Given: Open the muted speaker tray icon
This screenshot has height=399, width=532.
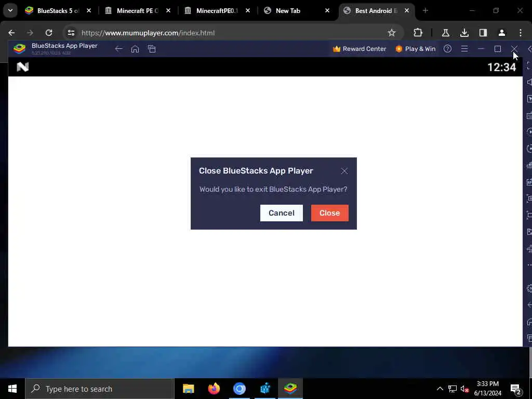Looking at the screenshot, I should click(x=464, y=389).
